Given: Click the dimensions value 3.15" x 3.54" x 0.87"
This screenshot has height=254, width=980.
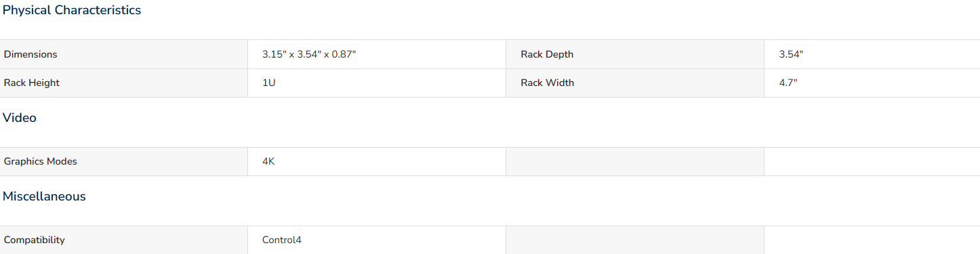Looking at the screenshot, I should point(309,54).
